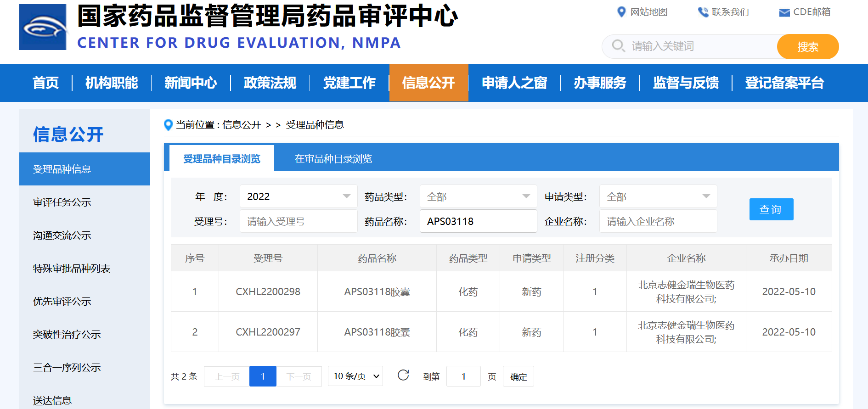Click the 确定 button
868x409 pixels.
tap(519, 376)
